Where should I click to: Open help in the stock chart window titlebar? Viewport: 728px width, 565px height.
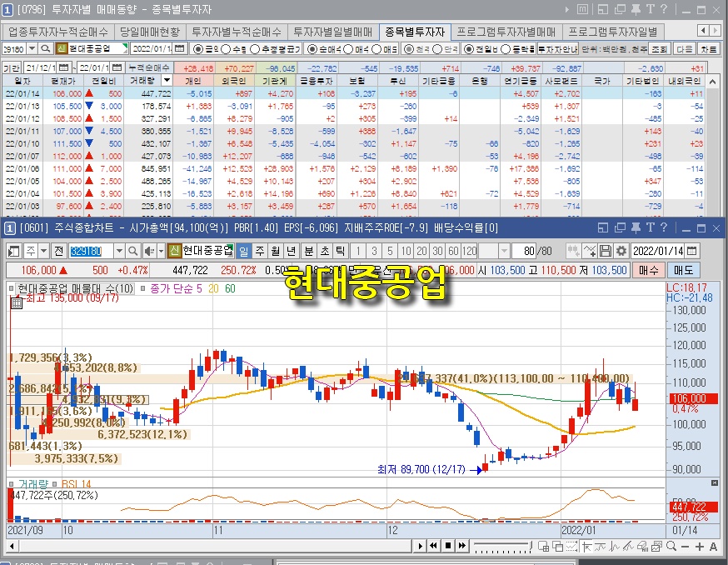click(664, 227)
